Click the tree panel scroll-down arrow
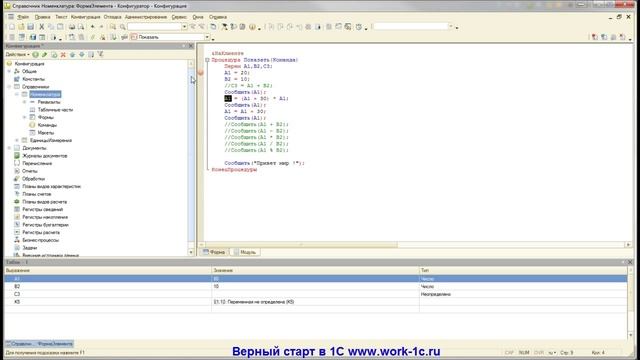640x360 pixels. tap(191, 253)
